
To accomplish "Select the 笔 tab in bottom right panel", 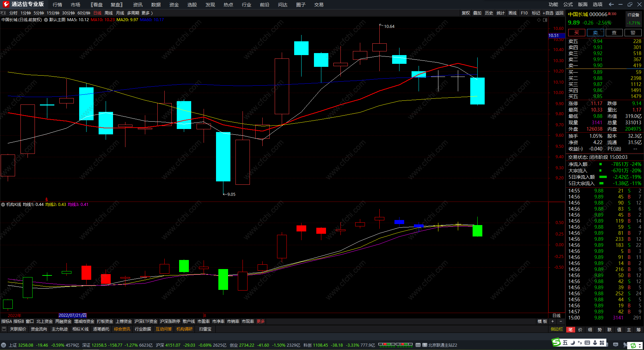I will tap(571, 330).
